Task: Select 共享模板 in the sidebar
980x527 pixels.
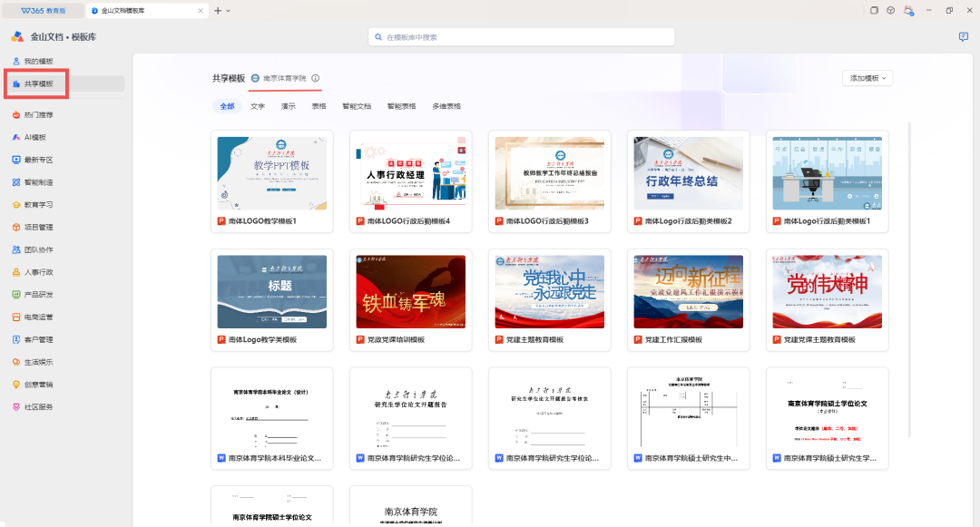Action: (x=65, y=83)
